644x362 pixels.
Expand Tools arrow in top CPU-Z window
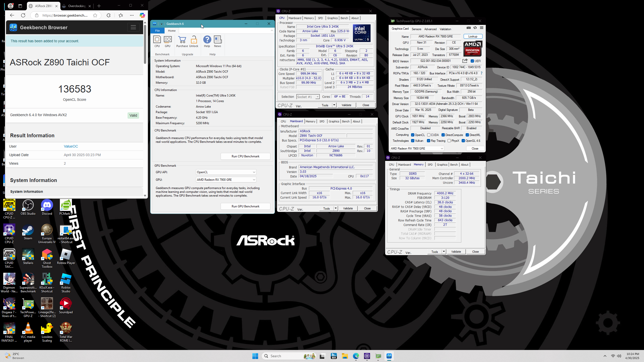click(334, 105)
